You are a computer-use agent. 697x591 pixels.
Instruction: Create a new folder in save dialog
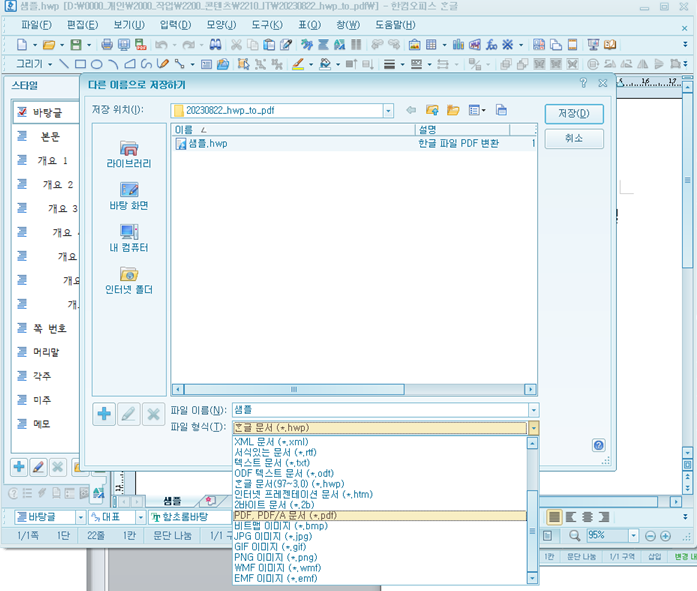coord(453,110)
